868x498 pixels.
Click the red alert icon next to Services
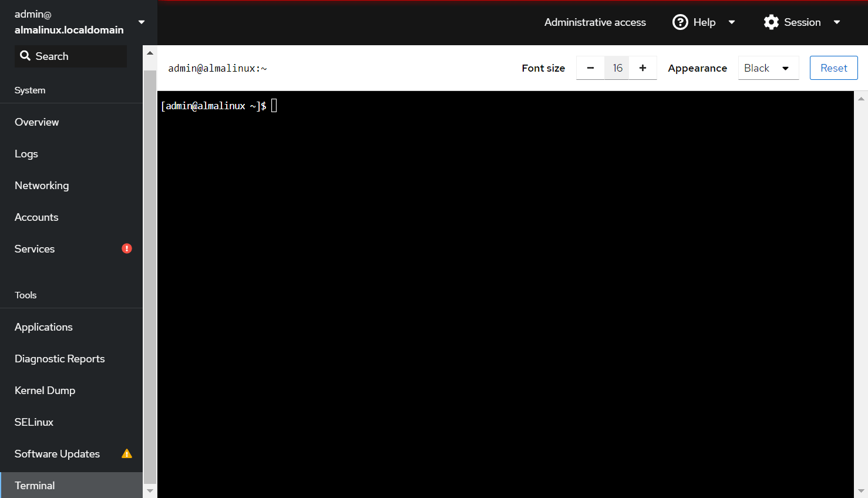click(127, 248)
